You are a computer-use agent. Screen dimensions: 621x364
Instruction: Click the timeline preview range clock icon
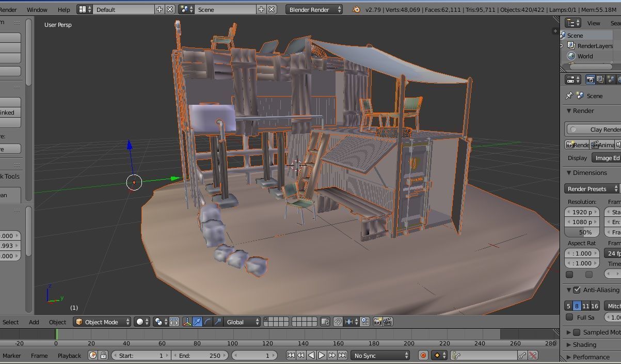[x=93, y=355]
